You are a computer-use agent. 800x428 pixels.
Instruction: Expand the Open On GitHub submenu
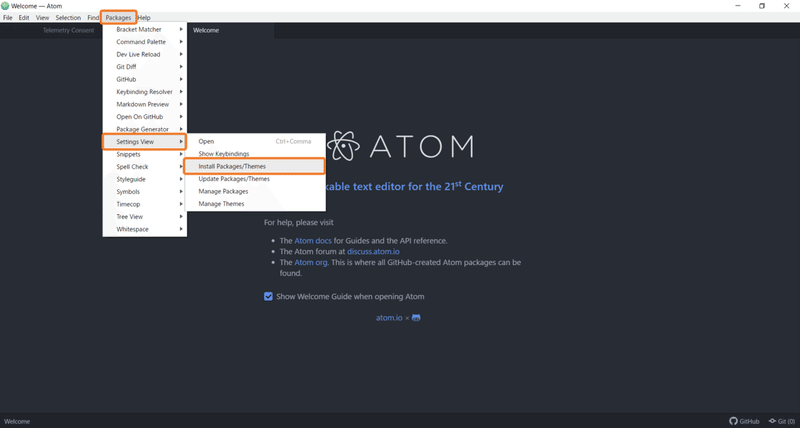(145, 117)
